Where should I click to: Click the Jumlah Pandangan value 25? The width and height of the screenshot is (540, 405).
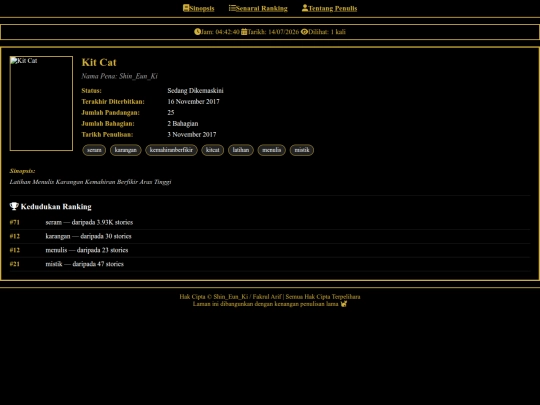(171, 113)
